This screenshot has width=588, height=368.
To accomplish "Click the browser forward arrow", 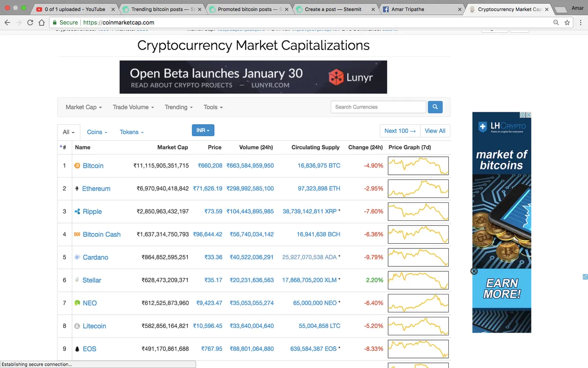I will pos(19,23).
